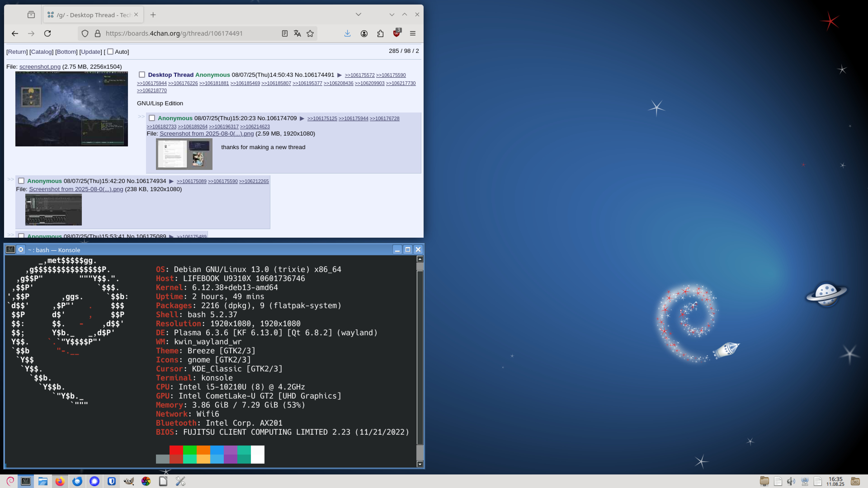Bookmark page with the star icon
The height and width of the screenshot is (488, 868).
(310, 33)
